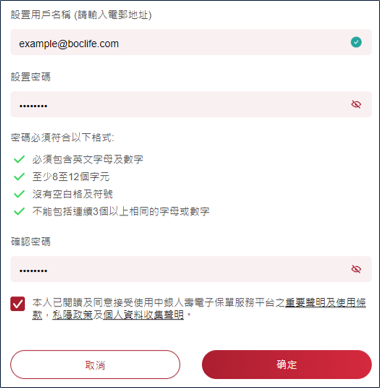The width and height of the screenshot is (380, 388).
Task: Click green checkmark beside 沒有空白格及符號
Action: (19, 194)
